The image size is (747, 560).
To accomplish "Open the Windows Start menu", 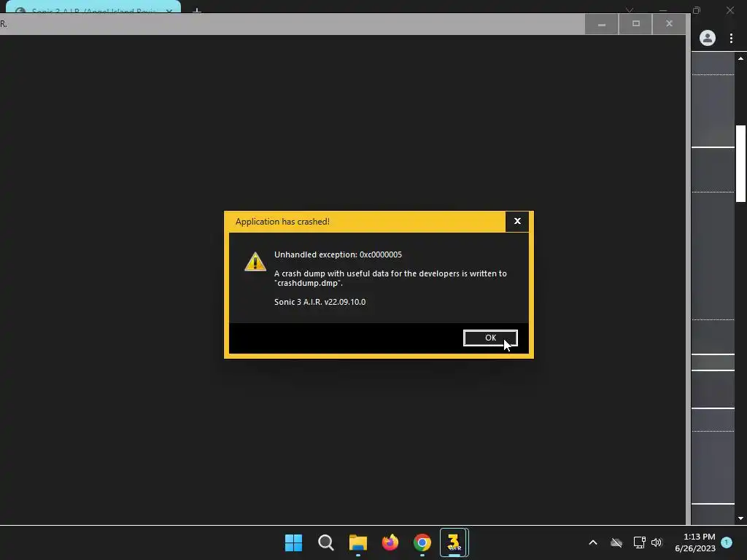I will point(293,542).
